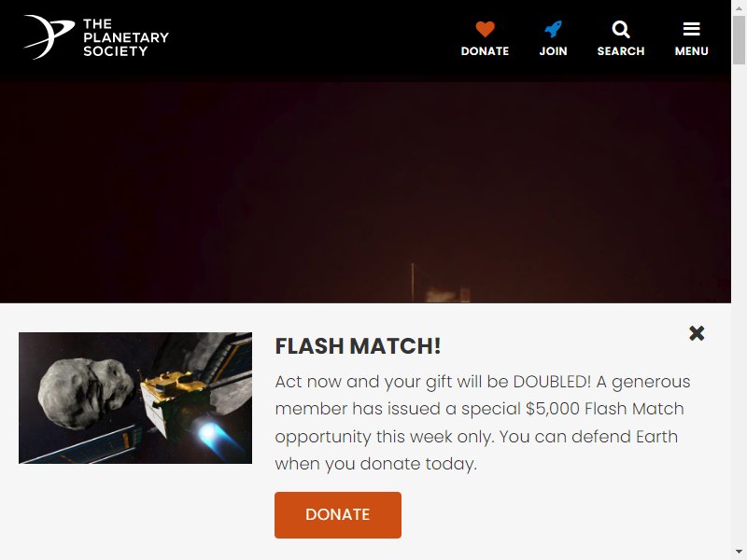The height and width of the screenshot is (560, 747).
Task: Click the SEARCH label in the header
Action: tap(621, 51)
